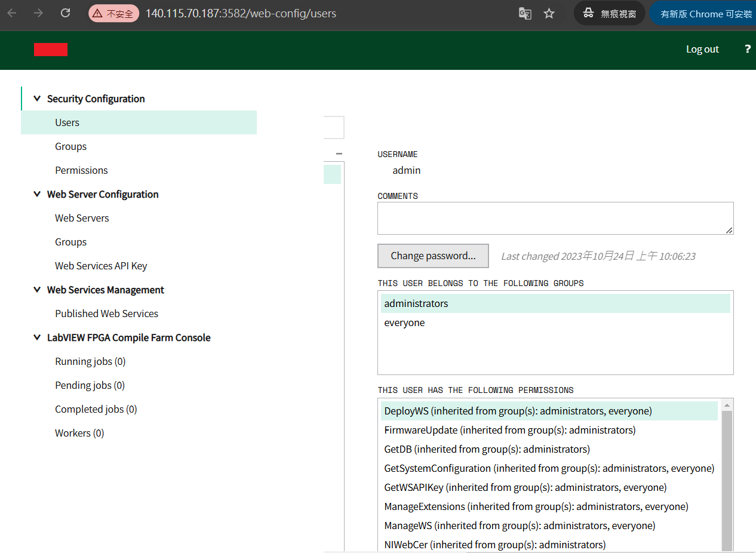Select the administrators group entry
This screenshot has height=553, width=756.
tap(555, 303)
